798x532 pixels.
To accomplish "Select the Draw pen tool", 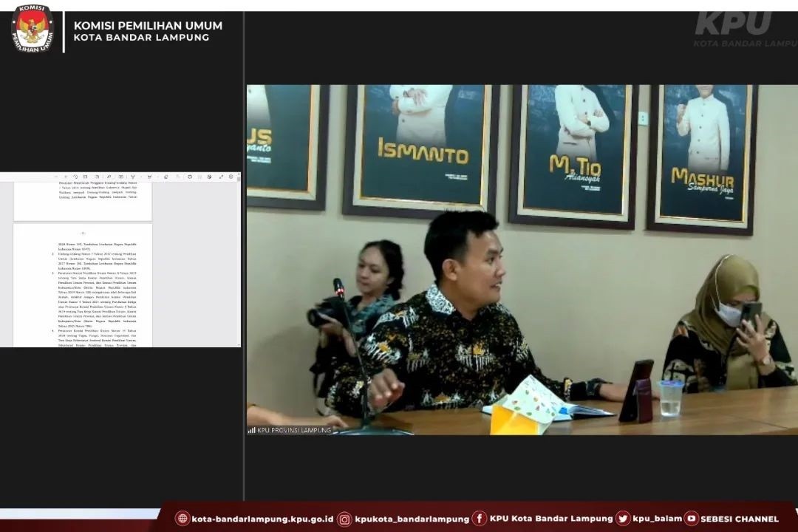I will (x=133, y=177).
